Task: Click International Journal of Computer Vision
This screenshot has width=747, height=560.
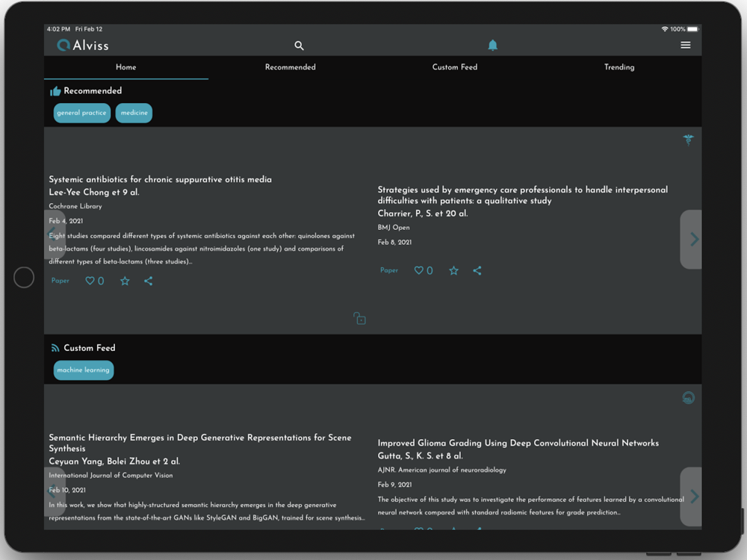Action: [111, 475]
